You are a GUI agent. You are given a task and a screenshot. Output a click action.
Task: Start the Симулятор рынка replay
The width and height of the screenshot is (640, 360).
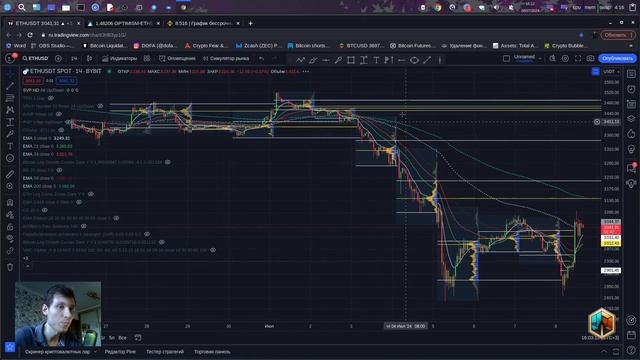(x=226, y=59)
